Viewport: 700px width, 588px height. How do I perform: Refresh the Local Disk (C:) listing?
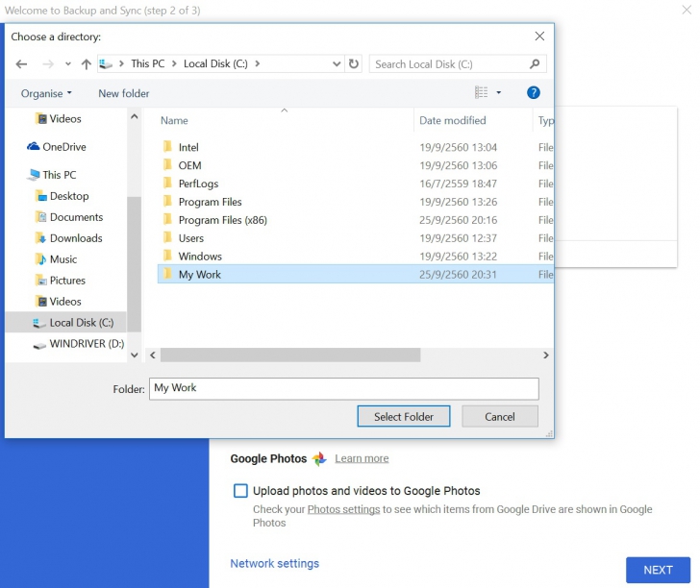pos(354,63)
